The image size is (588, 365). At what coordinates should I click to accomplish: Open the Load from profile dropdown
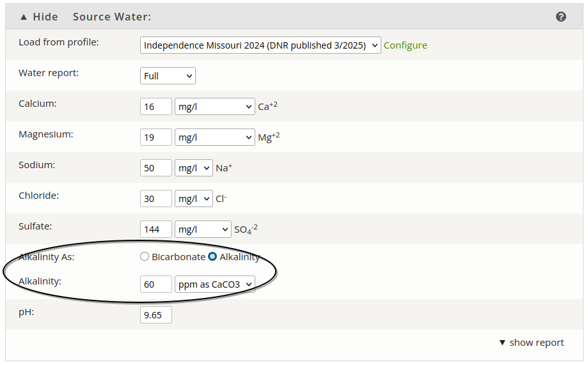(260, 45)
